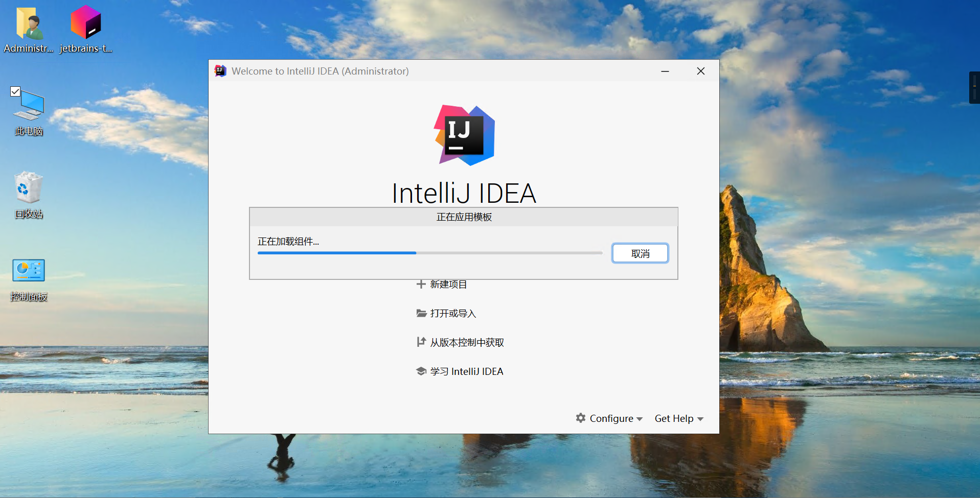This screenshot has width=980, height=498.
Task: Click the 正在加载组件... status text
Action: point(288,242)
